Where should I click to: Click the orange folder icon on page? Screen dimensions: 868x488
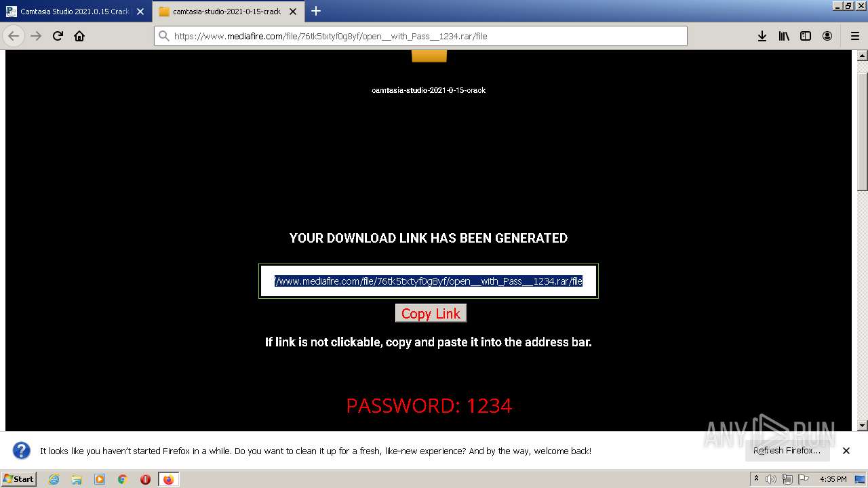coord(429,56)
